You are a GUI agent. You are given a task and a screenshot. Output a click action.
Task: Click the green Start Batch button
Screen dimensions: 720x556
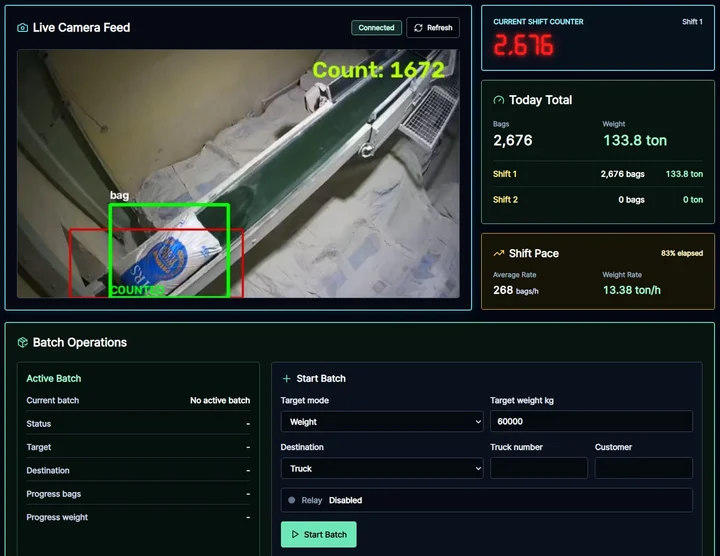319,534
